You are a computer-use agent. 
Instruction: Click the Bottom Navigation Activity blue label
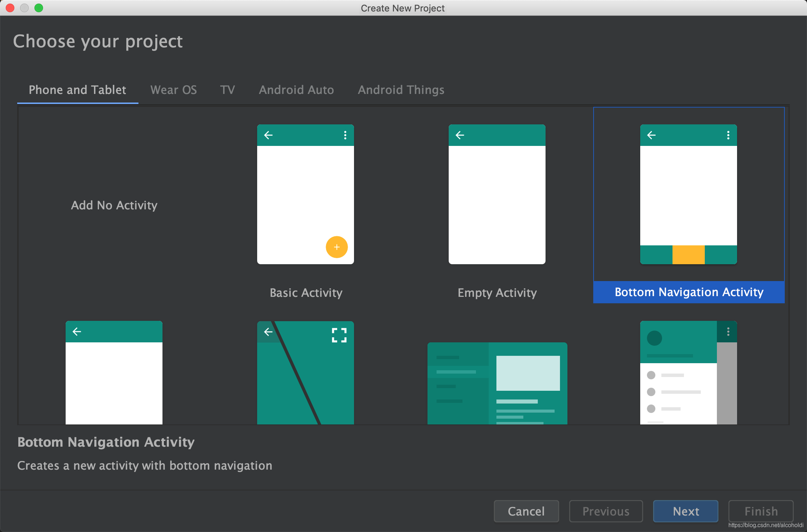tap(689, 292)
